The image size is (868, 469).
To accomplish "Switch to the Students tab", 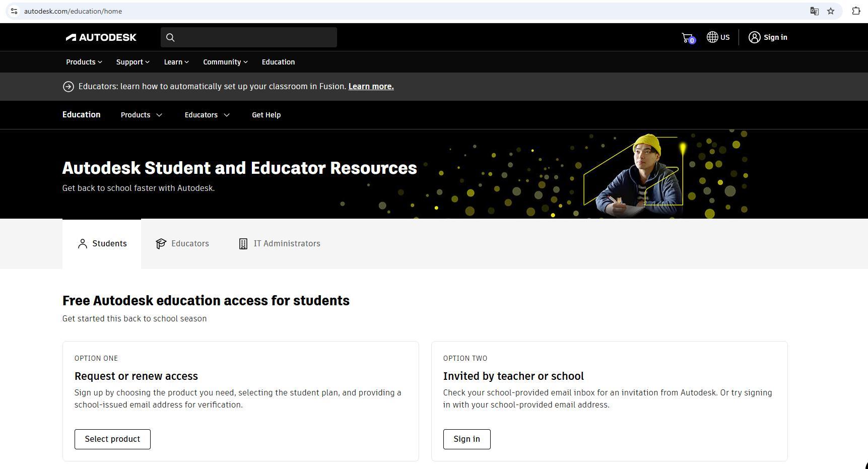I will (102, 244).
